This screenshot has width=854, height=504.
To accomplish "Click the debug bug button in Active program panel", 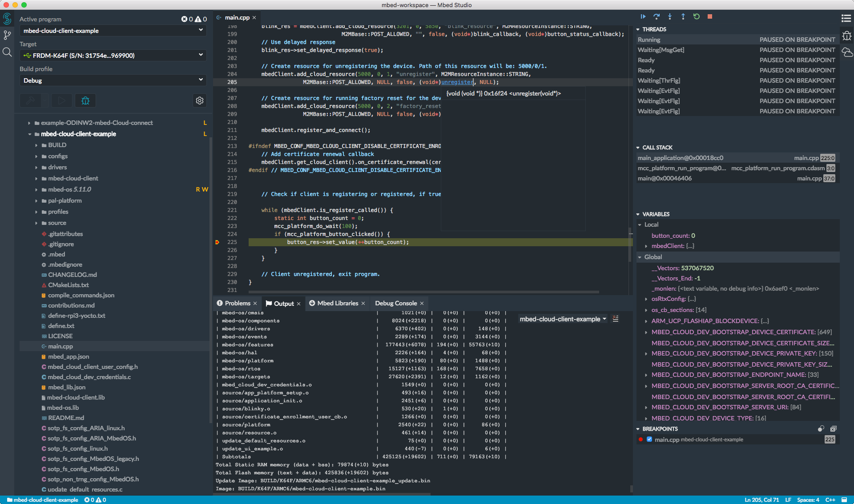I will (85, 100).
